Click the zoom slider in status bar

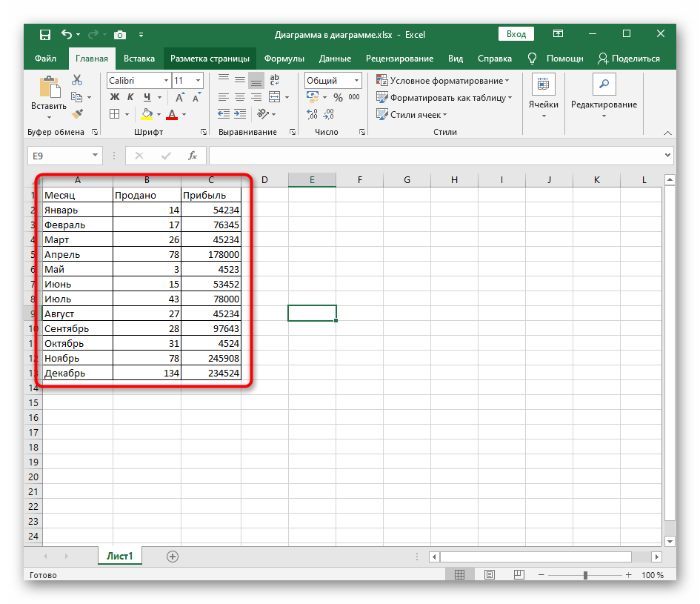[585, 575]
